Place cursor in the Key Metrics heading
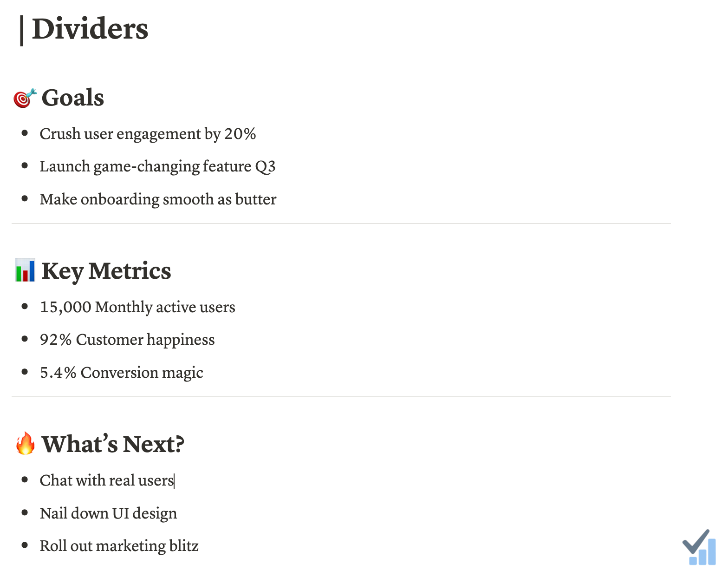Screen dimensions: 728x578 106,271
